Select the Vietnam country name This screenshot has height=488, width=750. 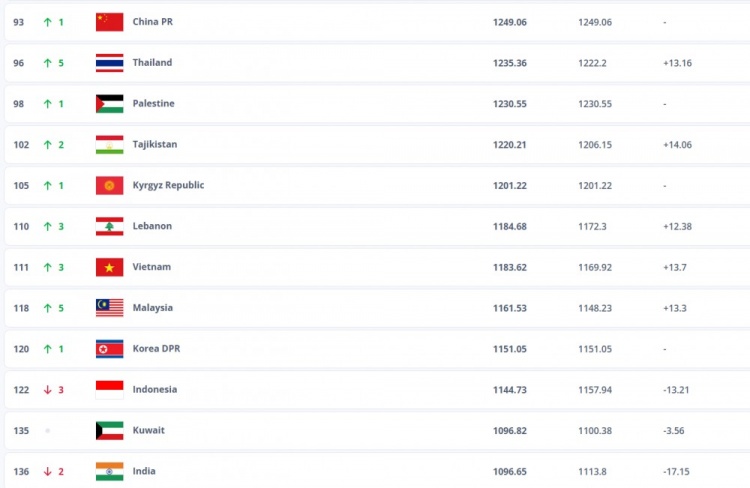point(151,267)
